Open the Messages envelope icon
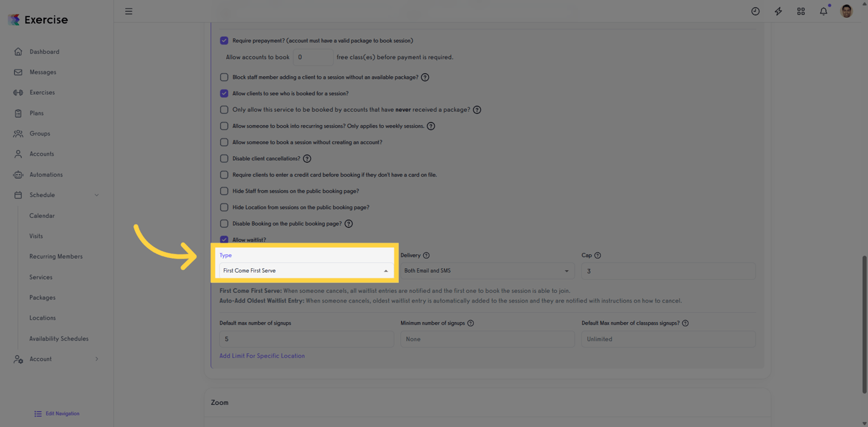The width and height of the screenshot is (868, 427). [x=18, y=72]
